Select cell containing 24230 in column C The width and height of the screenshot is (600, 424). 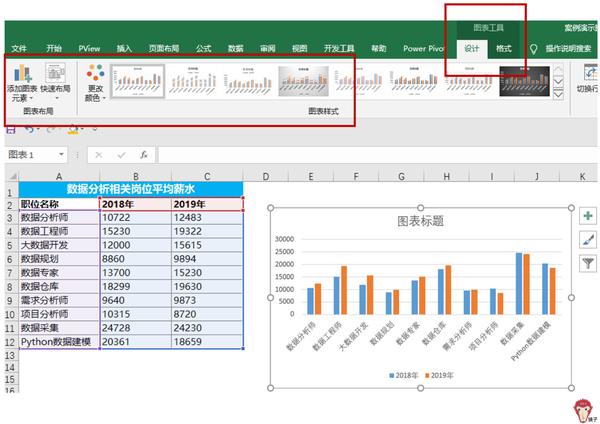(207, 328)
